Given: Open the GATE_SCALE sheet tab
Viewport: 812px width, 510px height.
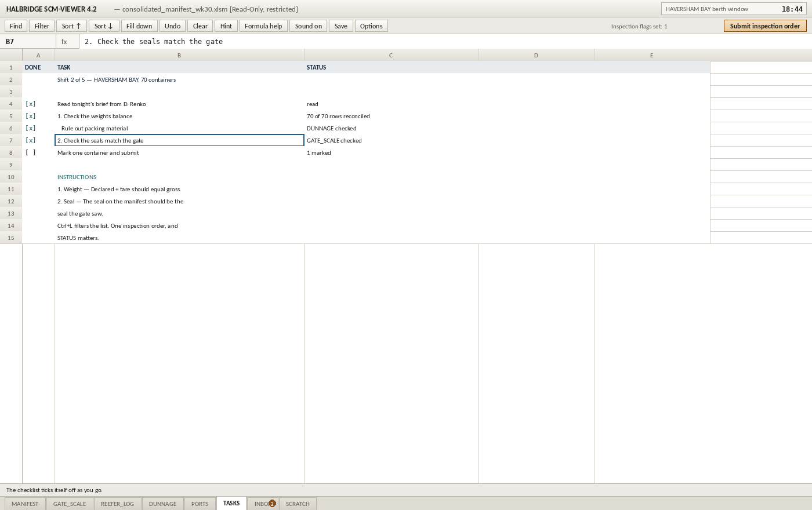Looking at the screenshot, I should (70, 504).
